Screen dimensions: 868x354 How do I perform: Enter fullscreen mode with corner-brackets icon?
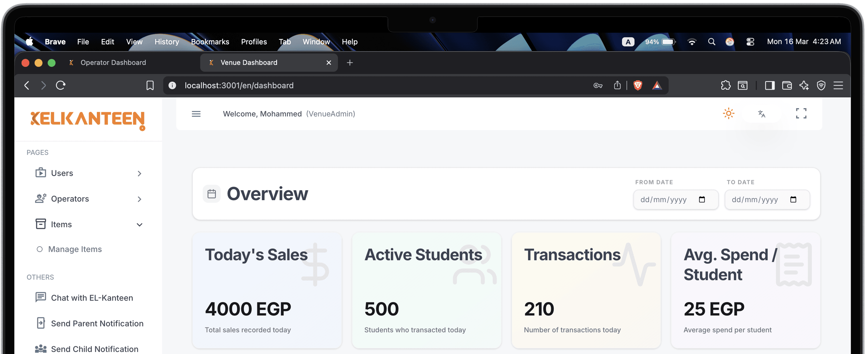tap(801, 114)
